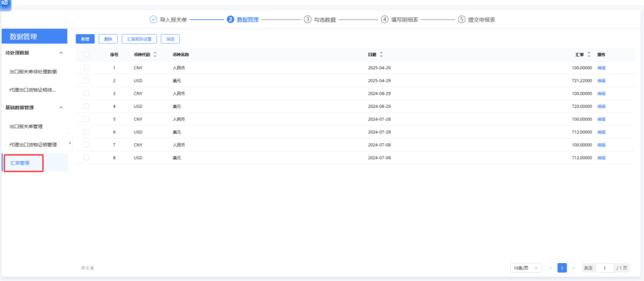Go to the 提交申报表 step label
Image resolution: width=644 pixels, height=281 pixels.
coord(482,19)
